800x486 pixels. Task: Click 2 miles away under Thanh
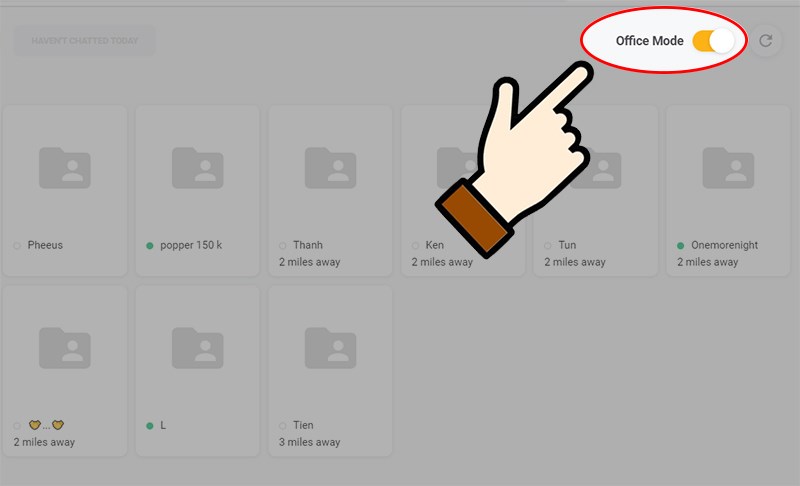tap(309, 262)
